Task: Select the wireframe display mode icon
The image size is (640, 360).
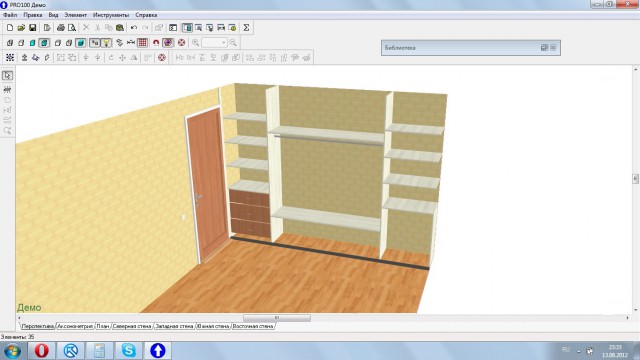Action: (10, 42)
